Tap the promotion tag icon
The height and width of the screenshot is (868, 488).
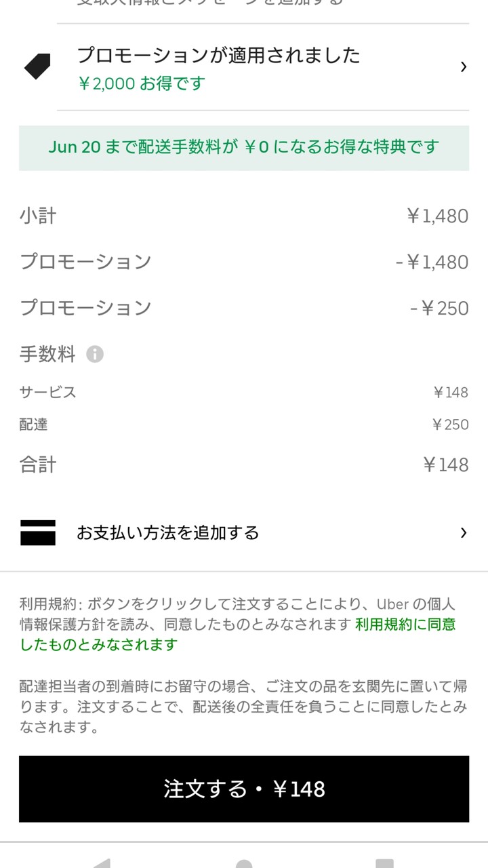37,67
